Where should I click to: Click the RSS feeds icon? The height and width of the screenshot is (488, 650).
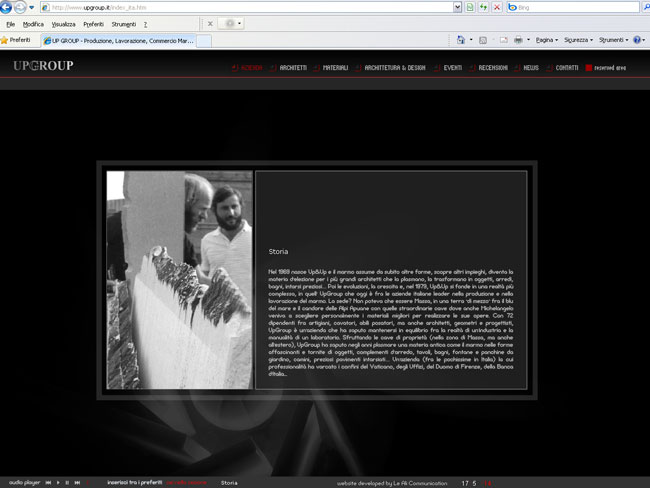pyautogui.click(x=483, y=40)
